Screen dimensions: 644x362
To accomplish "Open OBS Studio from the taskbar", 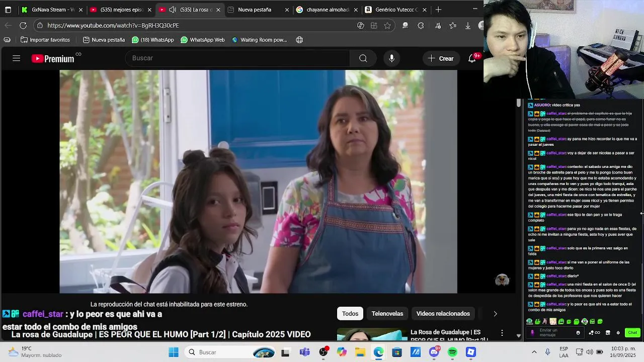I will click(x=323, y=352).
